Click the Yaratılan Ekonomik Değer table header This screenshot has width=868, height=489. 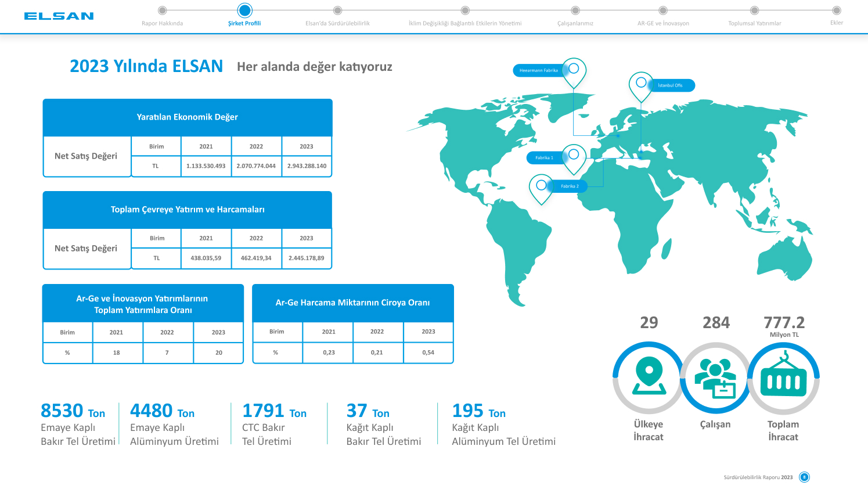[x=188, y=117]
